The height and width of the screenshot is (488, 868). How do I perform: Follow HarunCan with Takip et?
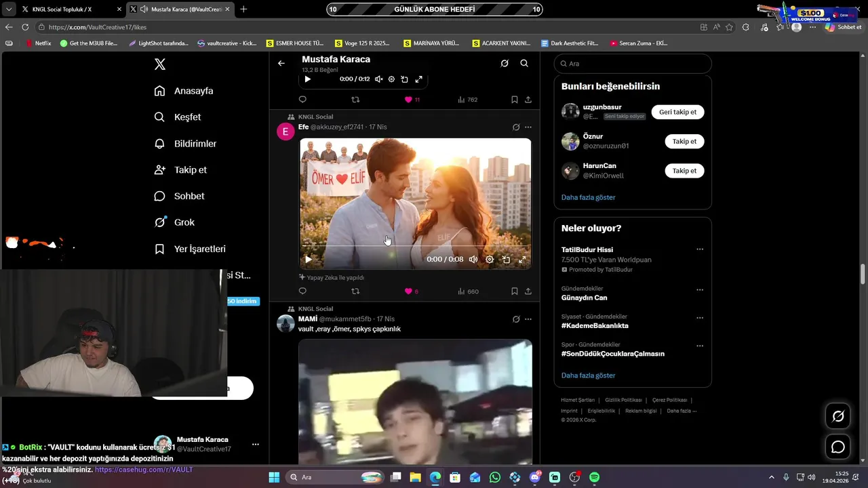[x=684, y=171]
